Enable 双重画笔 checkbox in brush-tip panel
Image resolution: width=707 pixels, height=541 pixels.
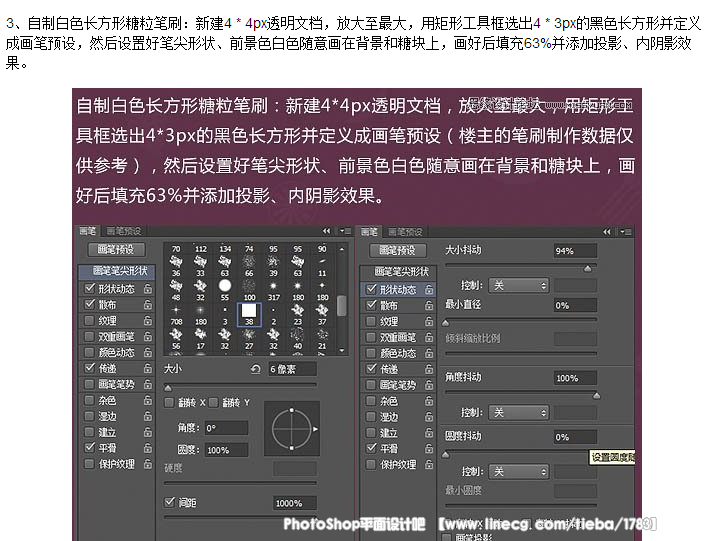90,336
